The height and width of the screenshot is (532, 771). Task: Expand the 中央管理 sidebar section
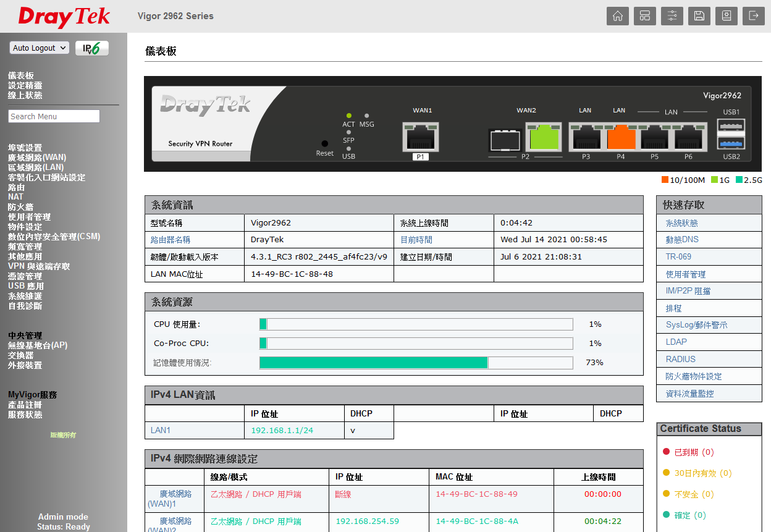click(25, 336)
